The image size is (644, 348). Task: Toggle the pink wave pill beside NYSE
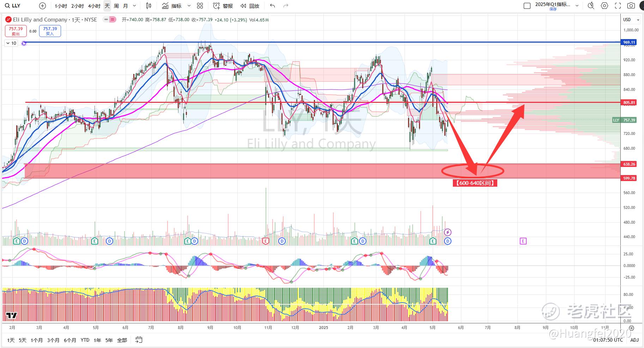tap(113, 20)
